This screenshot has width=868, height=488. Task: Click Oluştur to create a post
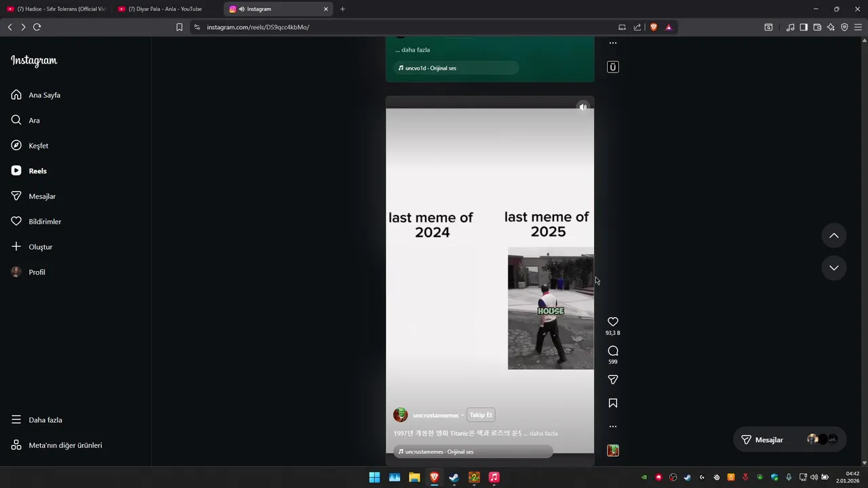click(x=40, y=247)
